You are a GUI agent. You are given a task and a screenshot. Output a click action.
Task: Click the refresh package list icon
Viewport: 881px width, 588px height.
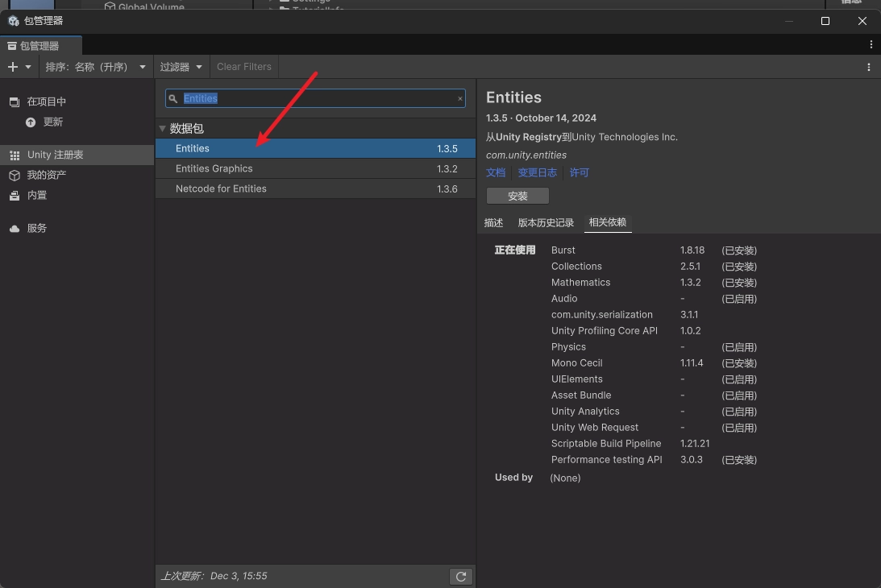[461, 576]
